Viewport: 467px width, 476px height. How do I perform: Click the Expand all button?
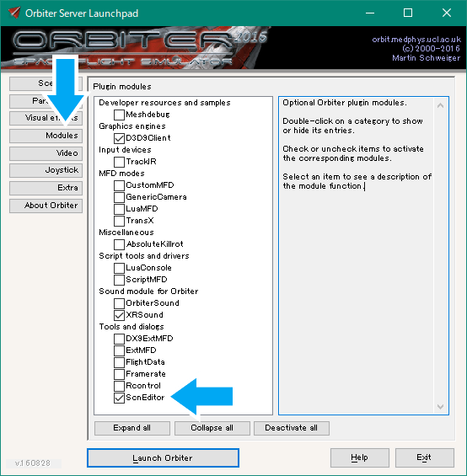pos(132,428)
